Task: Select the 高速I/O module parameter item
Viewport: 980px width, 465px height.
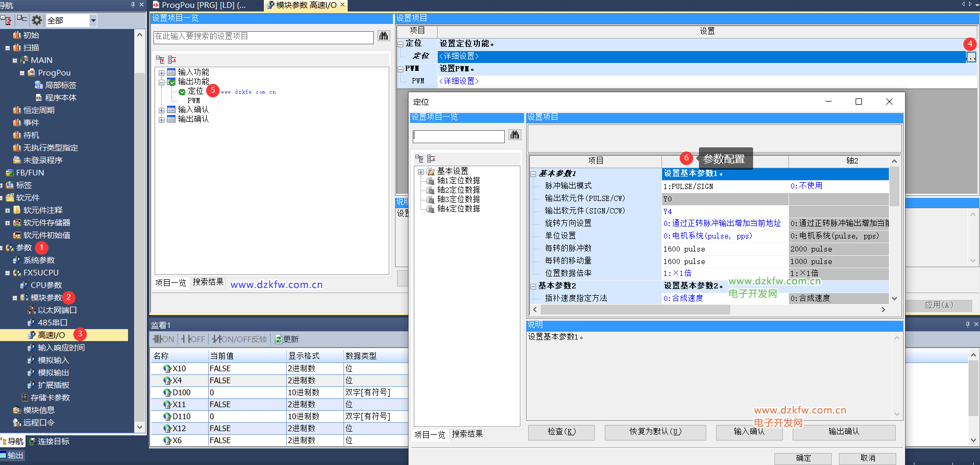Action: coord(51,335)
